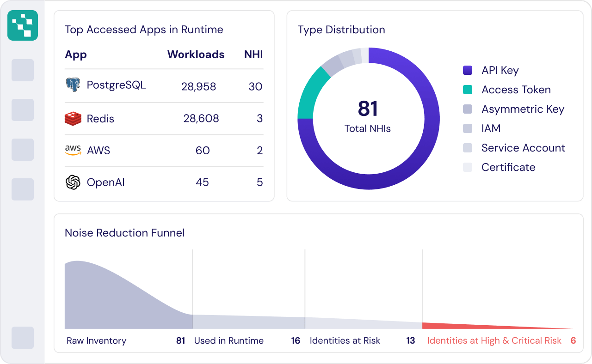The height and width of the screenshot is (364, 592).
Task: Click the Access Token teal legend swatch
Action: (x=468, y=90)
